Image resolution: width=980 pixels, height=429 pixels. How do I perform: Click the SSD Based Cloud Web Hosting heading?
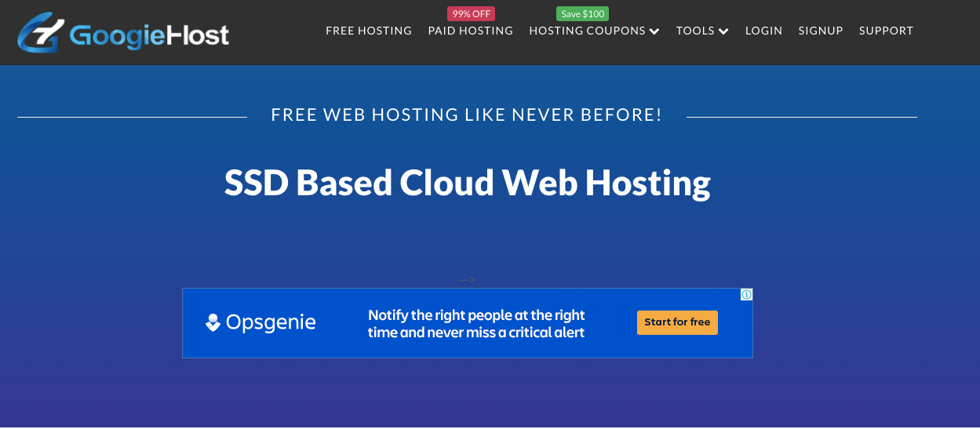tap(467, 182)
